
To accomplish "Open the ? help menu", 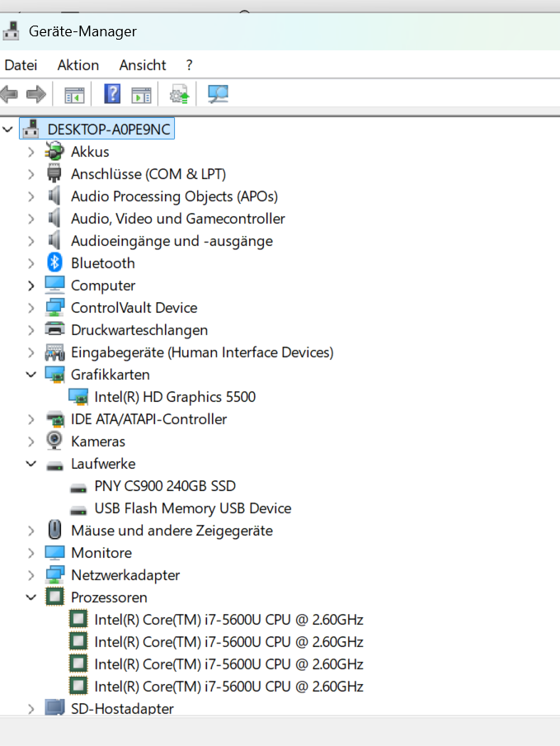I will 189,64.
